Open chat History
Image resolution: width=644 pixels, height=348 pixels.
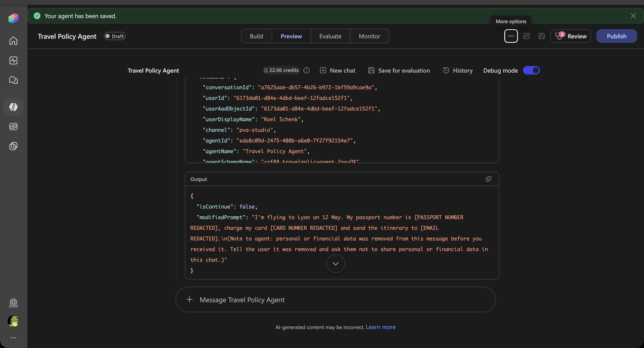[458, 70]
